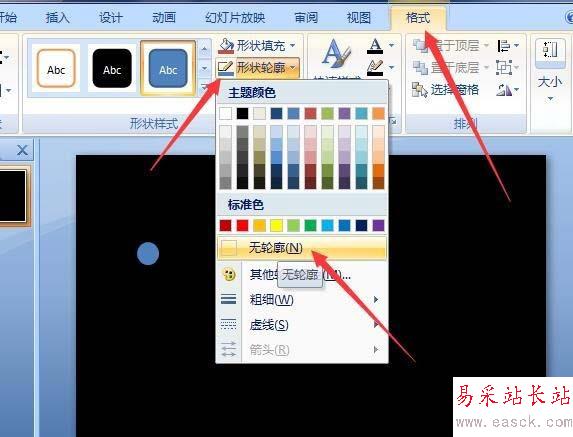Pick red theme color in top row
Viewport: 573px width, 437px height.
[310, 113]
